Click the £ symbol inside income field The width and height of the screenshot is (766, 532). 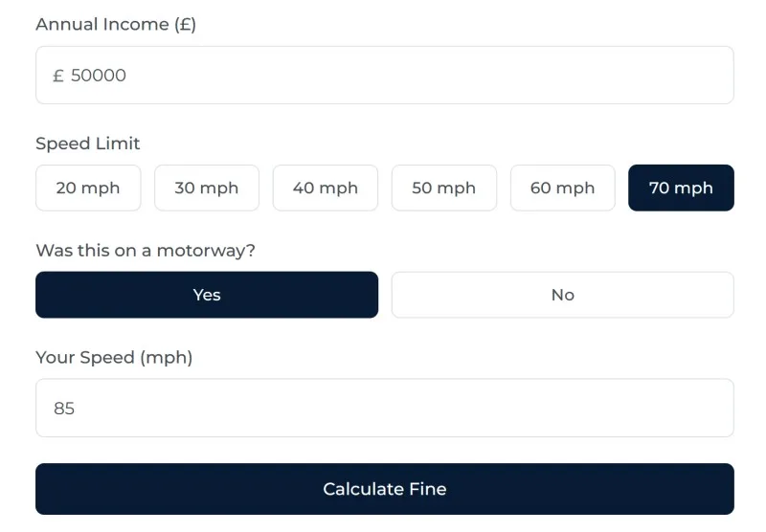click(x=58, y=76)
